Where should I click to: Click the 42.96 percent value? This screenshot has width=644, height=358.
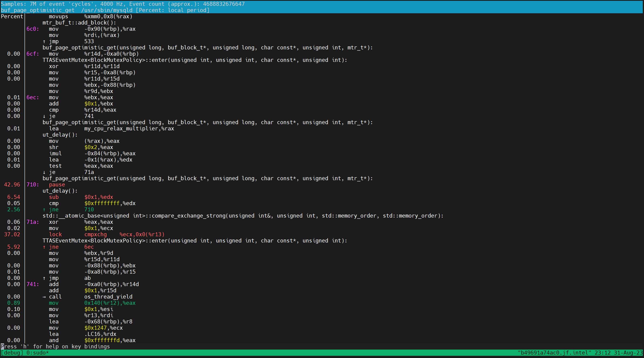tap(12, 185)
